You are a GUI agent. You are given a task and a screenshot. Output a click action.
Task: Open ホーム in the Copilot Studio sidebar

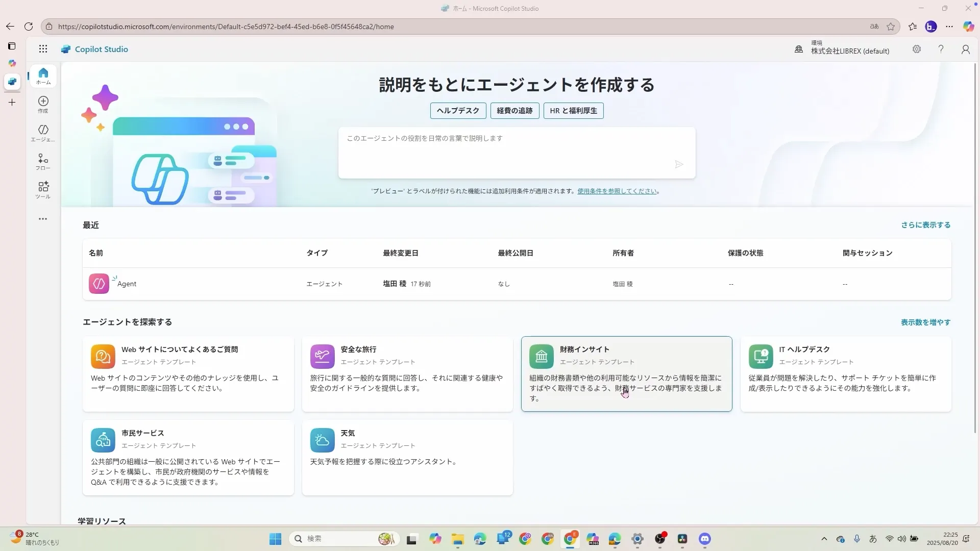43,76
